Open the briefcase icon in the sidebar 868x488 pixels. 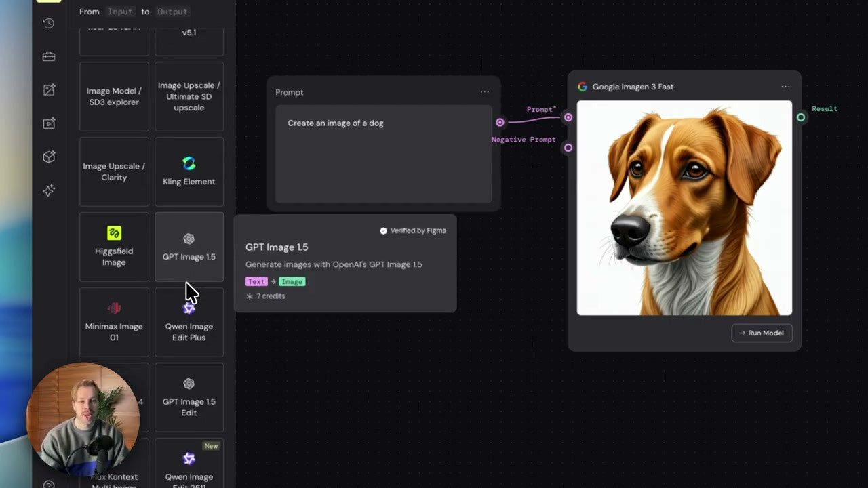tap(49, 57)
